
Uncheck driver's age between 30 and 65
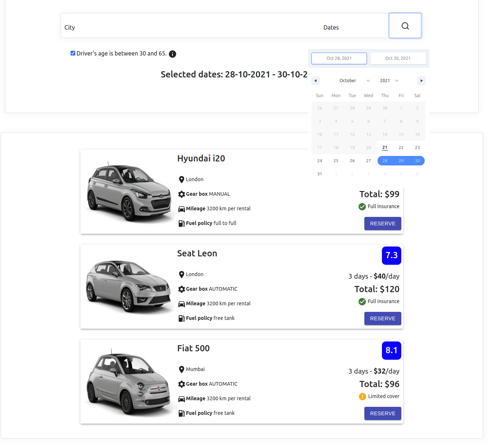point(73,53)
